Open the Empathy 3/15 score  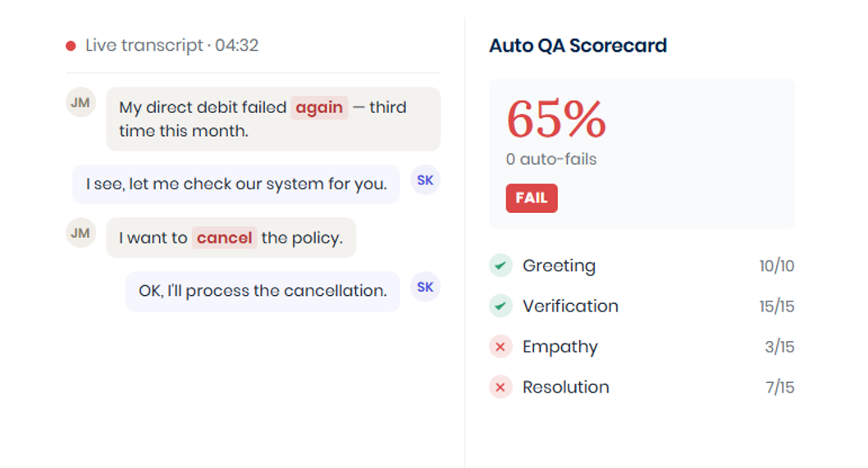pyautogui.click(x=779, y=347)
